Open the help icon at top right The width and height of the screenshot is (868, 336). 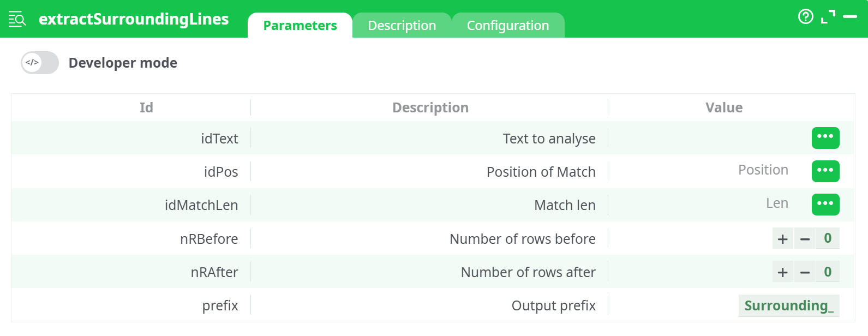(806, 17)
